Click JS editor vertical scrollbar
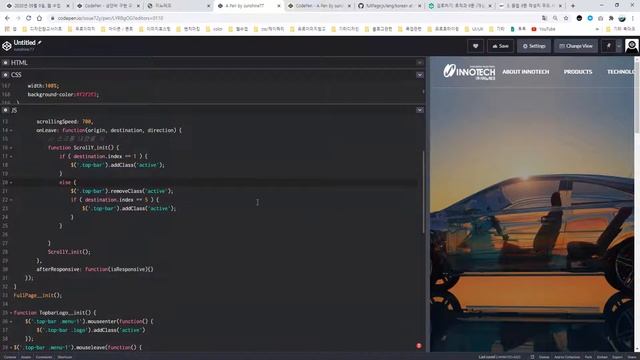Viewport: 640px width, 360px height. (423, 192)
